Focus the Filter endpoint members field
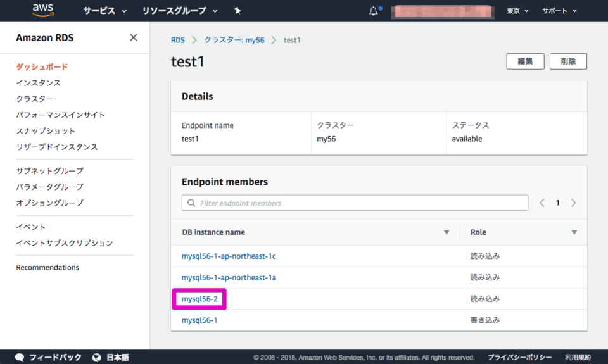This screenshot has width=608, height=364. point(355,203)
